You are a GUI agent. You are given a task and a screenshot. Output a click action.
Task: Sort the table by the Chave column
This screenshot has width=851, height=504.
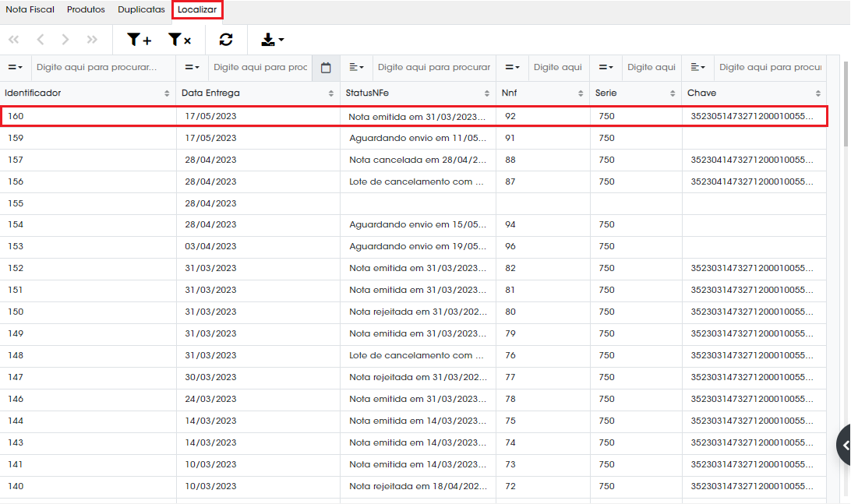tap(818, 93)
